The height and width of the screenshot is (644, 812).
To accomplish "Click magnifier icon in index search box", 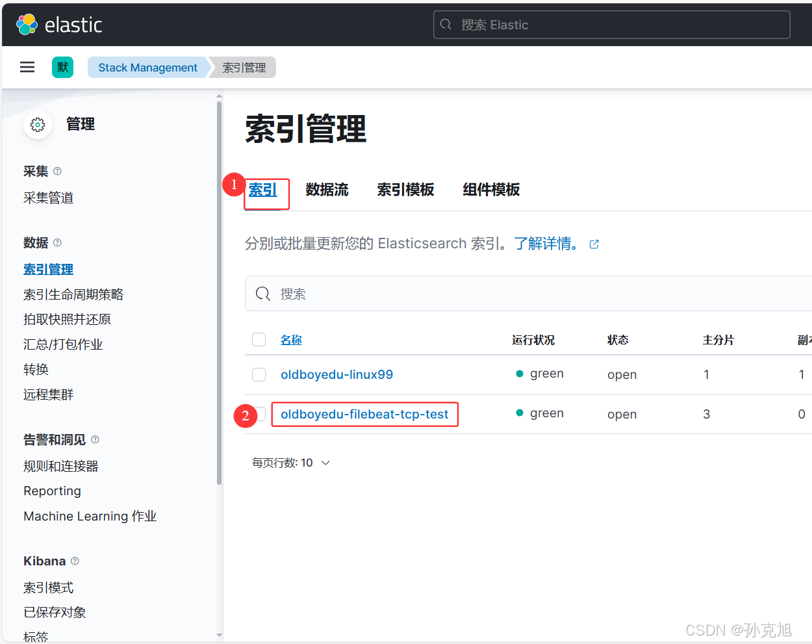I will click(263, 294).
